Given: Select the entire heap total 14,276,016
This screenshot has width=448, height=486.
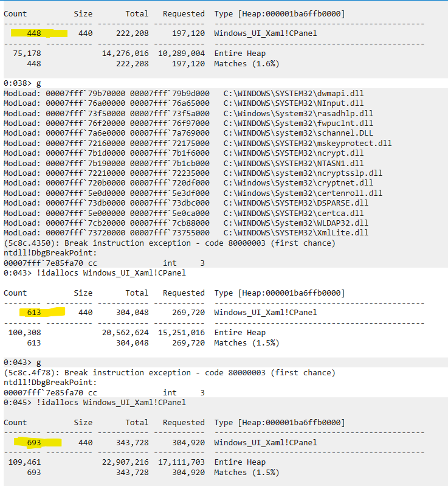Looking at the screenshot, I should coord(125,54).
